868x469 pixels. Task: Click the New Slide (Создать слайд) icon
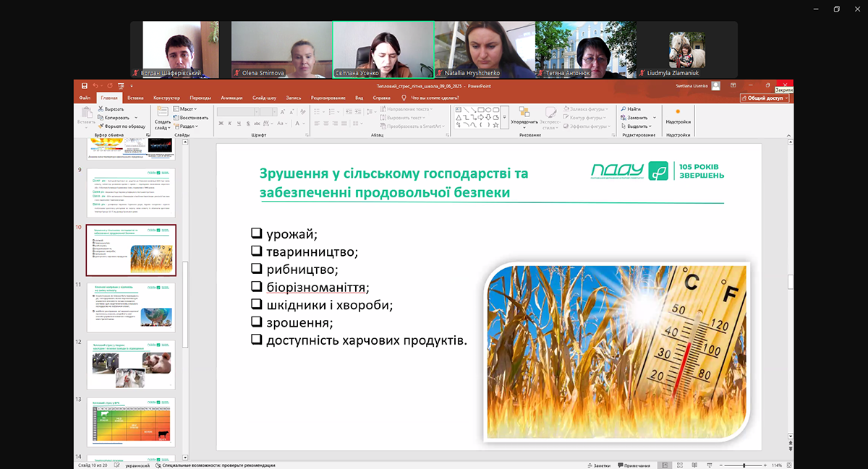click(162, 113)
